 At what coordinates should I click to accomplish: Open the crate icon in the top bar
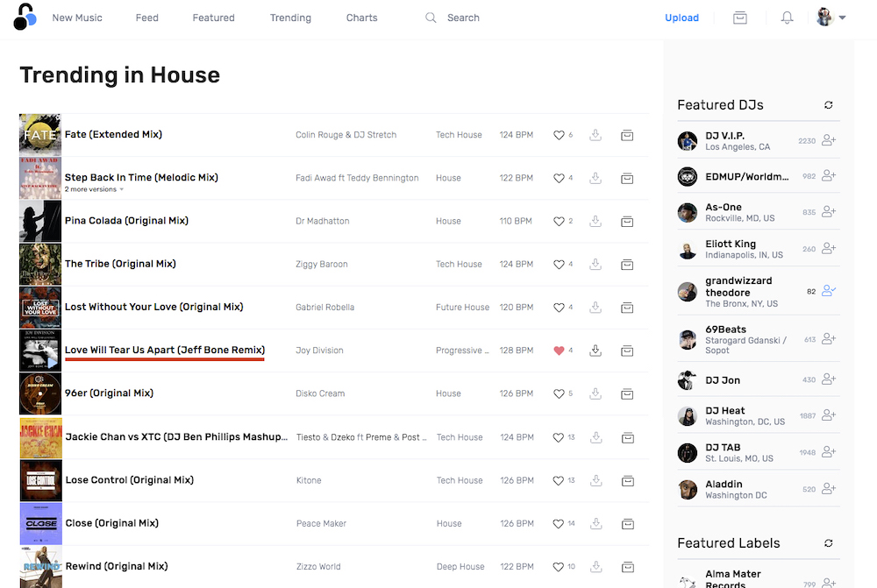739,18
